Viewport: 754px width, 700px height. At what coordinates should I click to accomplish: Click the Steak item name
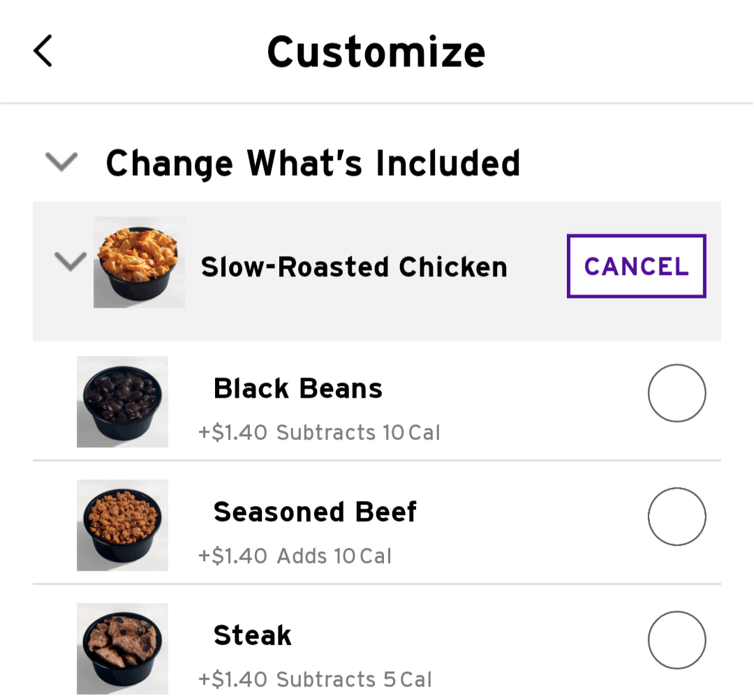click(x=253, y=635)
